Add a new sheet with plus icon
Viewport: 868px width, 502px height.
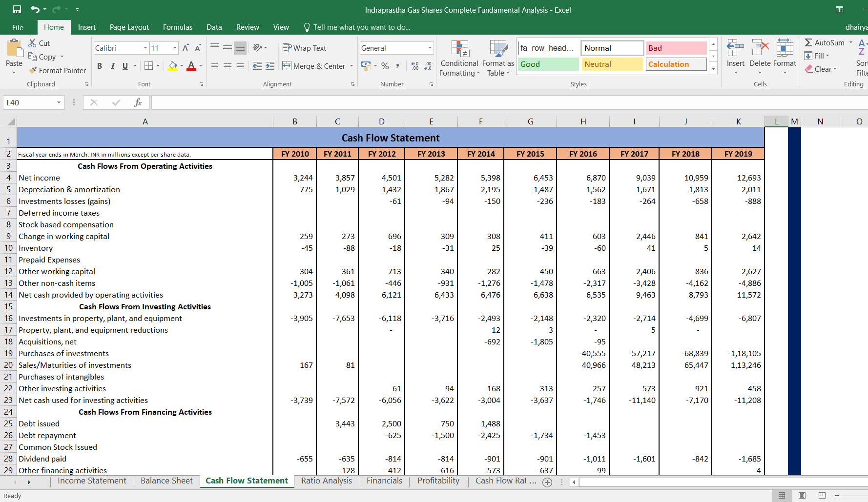coord(547,482)
